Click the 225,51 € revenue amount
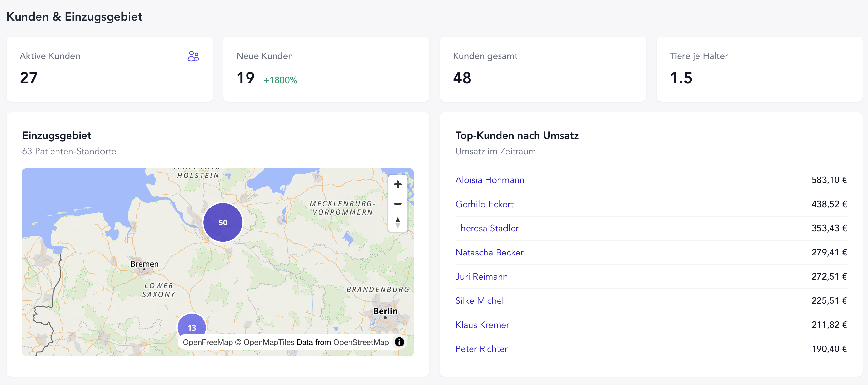This screenshot has width=868, height=385. pyautogui.click(x=829, y=301)
